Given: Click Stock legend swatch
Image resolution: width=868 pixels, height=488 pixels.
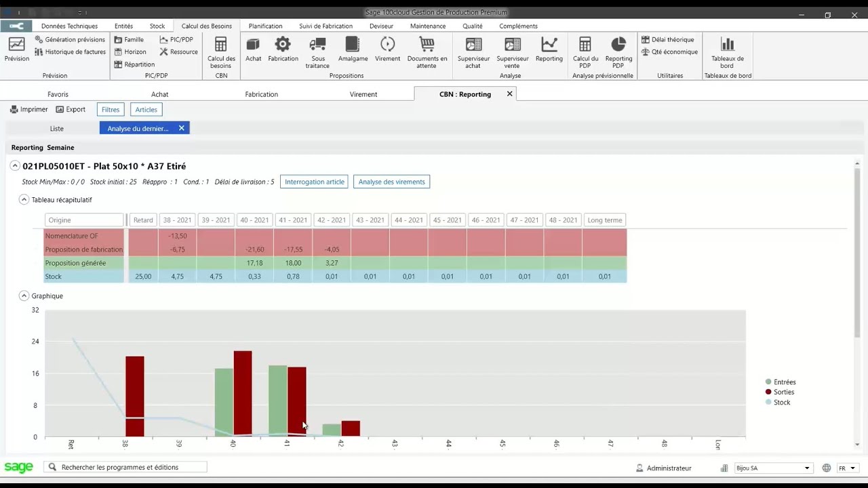Looking at the screenshot, I should coord(768,403).
